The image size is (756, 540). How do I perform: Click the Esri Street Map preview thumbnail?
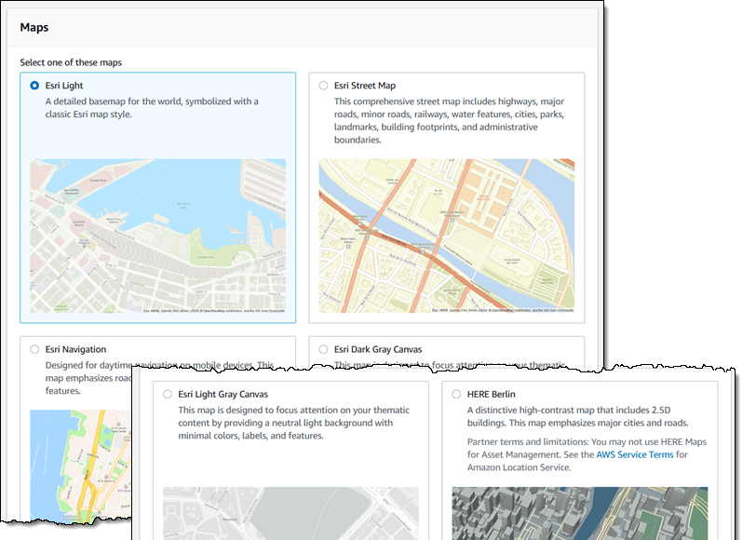447,236
